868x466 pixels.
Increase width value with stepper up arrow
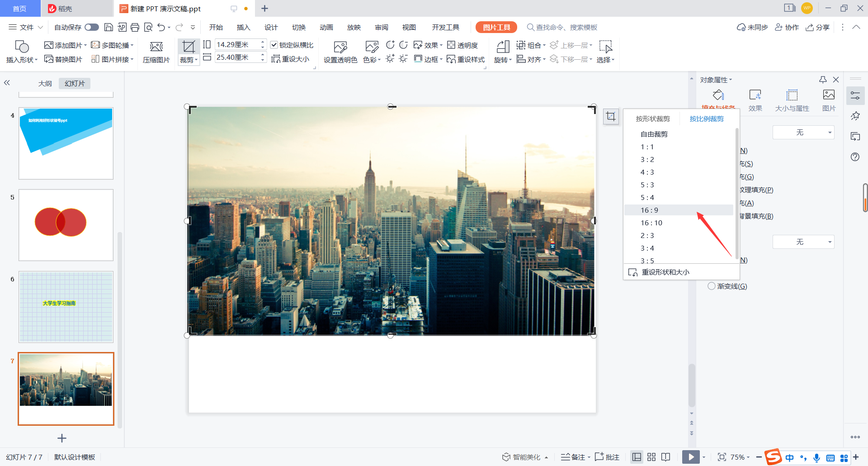(x=263, y=54)
